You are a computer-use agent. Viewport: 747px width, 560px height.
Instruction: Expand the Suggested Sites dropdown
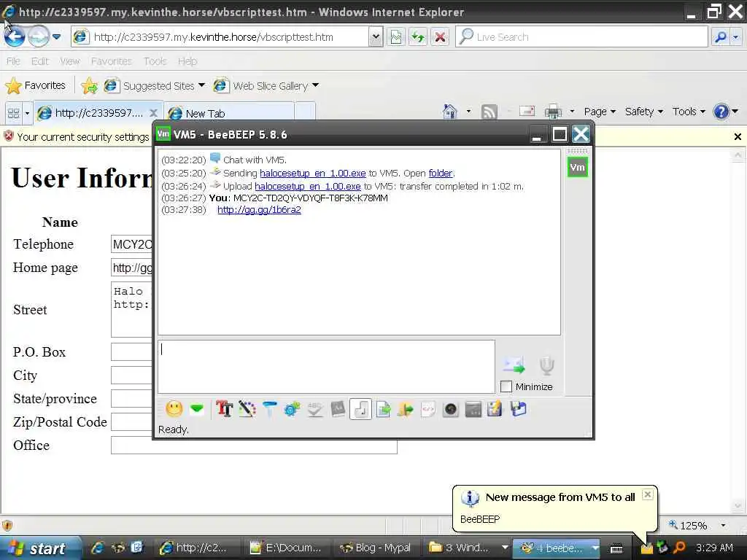(201, 85)
